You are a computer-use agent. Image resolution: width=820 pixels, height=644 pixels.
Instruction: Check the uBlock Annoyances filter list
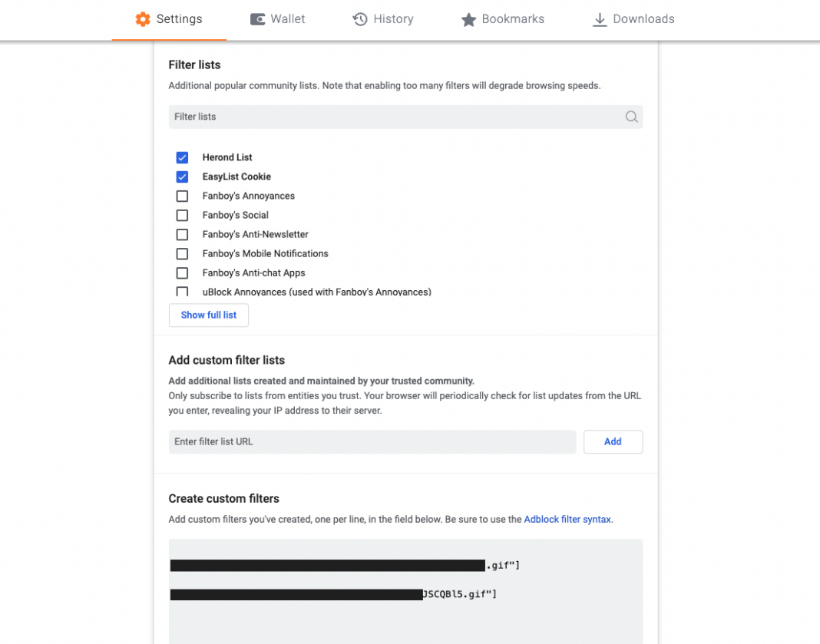(182, 292)
